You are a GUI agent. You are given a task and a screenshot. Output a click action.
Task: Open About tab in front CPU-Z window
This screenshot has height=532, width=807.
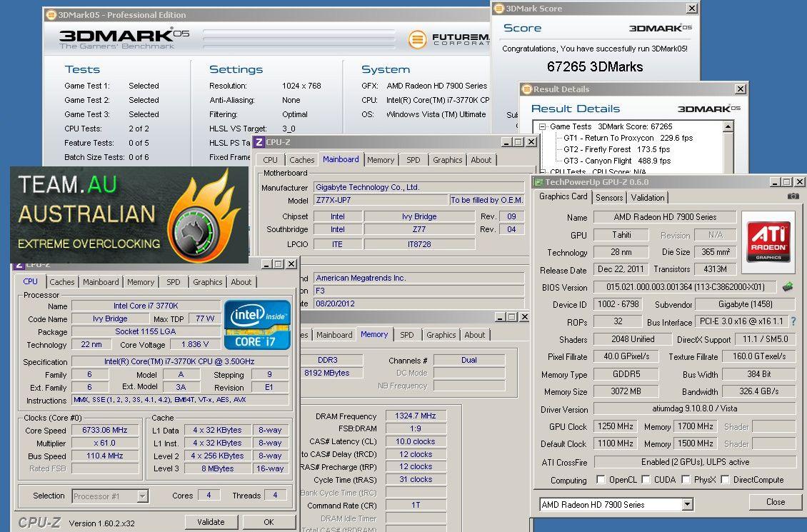[x=241, y=282]
